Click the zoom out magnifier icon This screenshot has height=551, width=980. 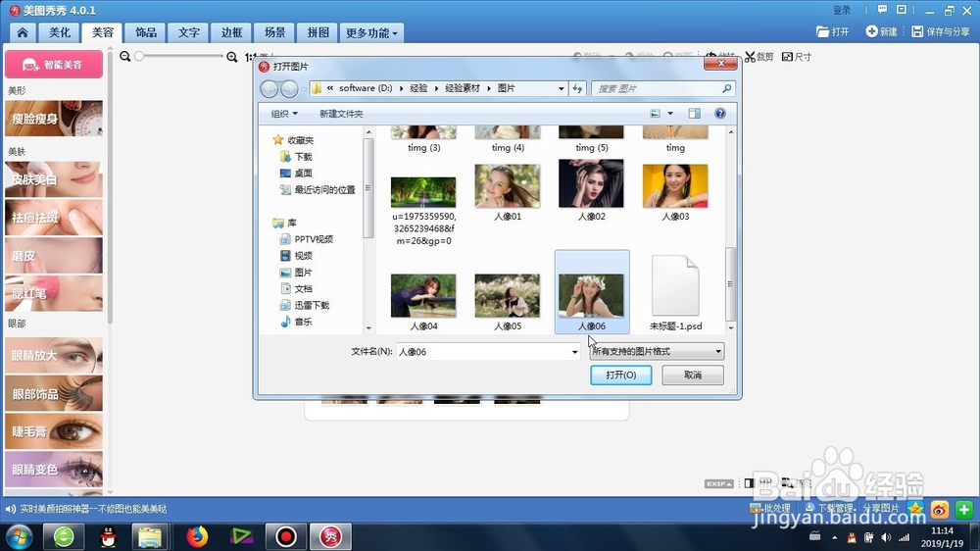[125, 56]
